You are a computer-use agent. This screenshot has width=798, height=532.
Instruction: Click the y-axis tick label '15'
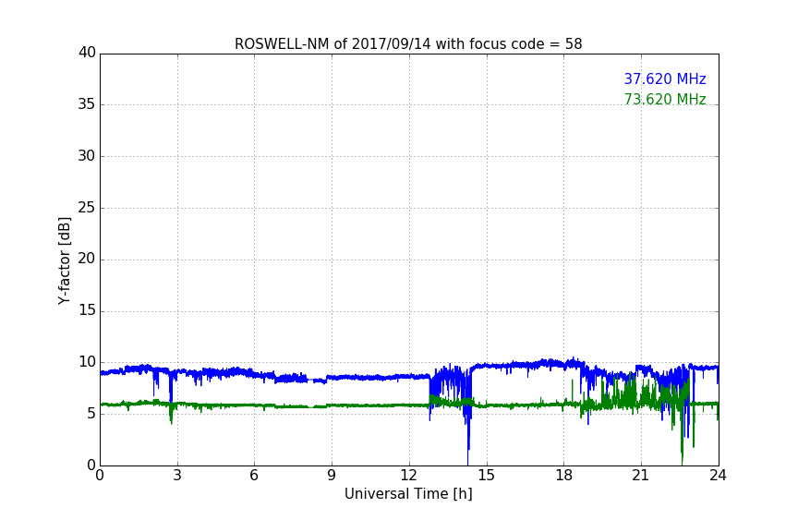87,310
